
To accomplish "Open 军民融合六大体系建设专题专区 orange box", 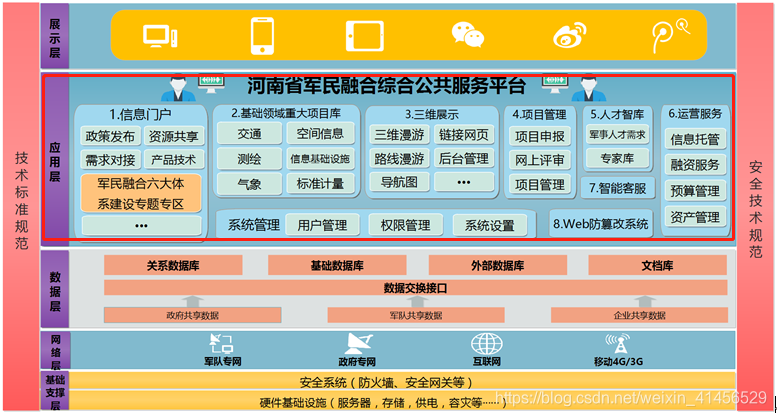I will 141,193.
